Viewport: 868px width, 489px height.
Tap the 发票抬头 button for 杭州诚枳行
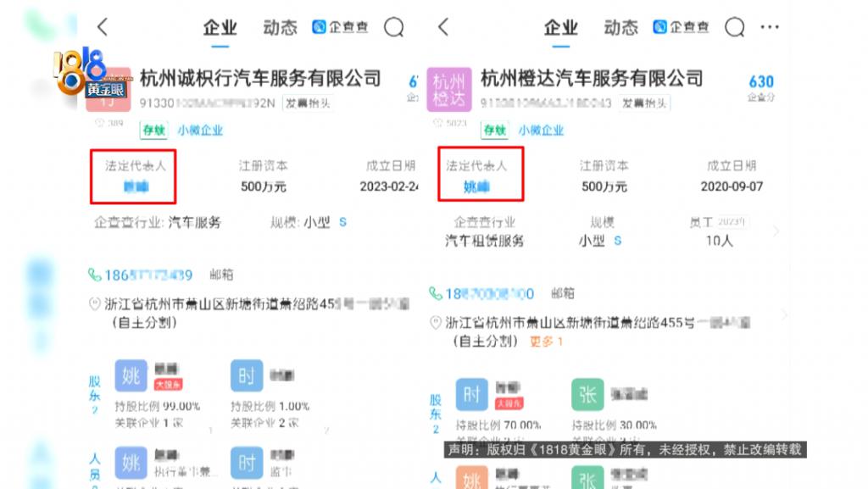(x=308, y=103)
